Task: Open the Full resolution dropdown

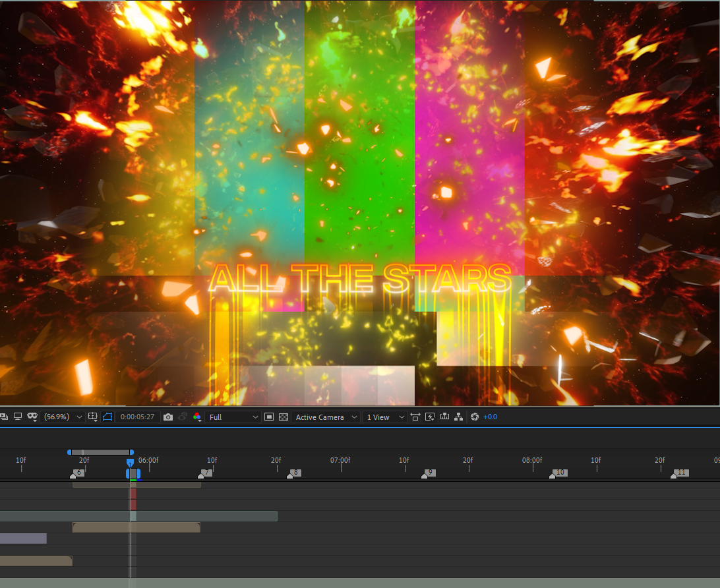Action: (233, 417)
